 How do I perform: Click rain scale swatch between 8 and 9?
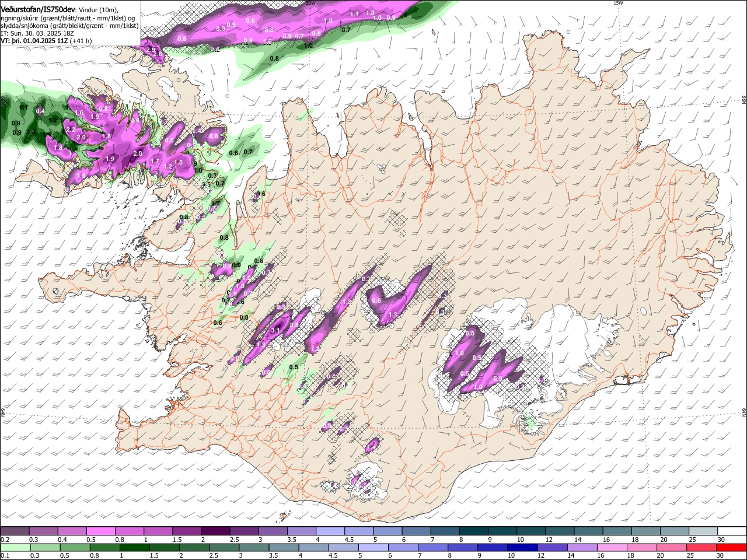463,547
